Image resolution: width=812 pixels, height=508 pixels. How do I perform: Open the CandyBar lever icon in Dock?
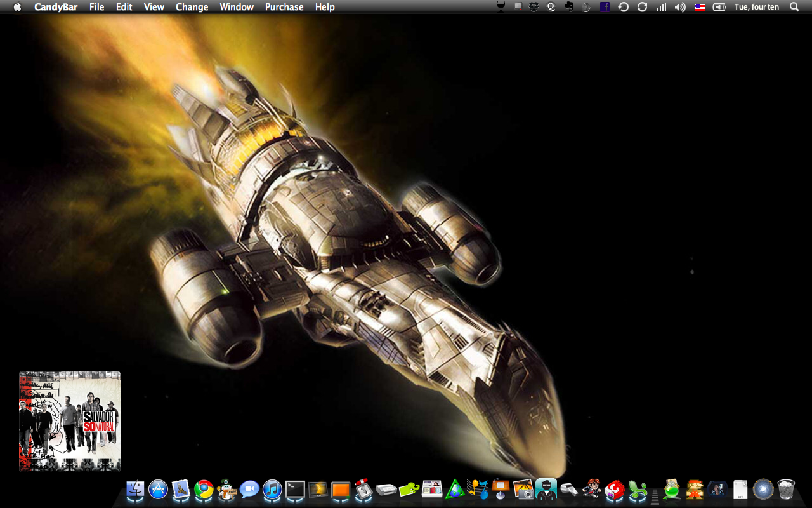[363, 489]
